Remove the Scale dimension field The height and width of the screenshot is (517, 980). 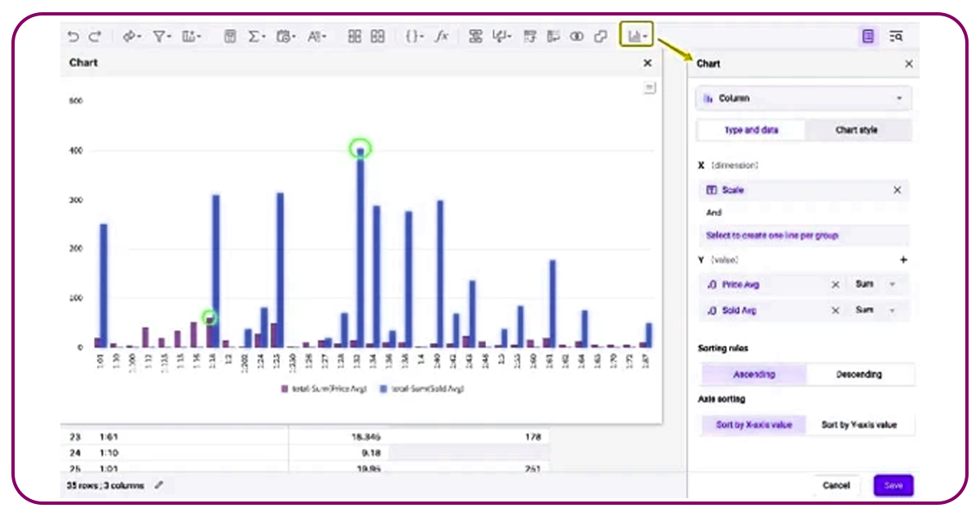pos(898,190)
